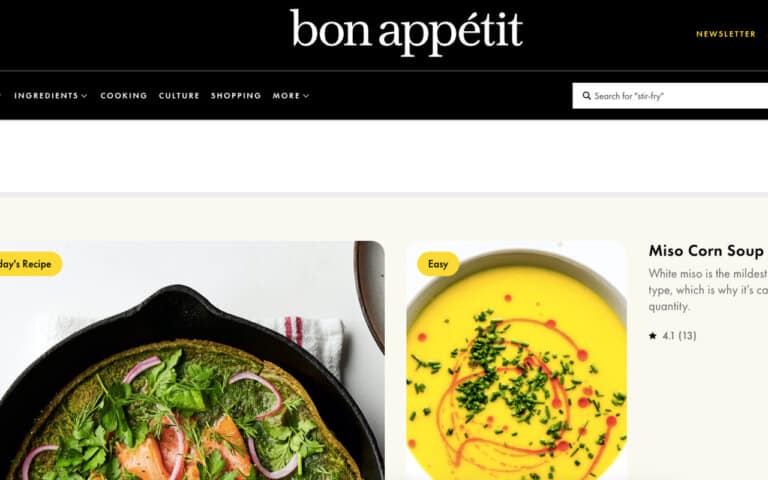Open the Cooking section
Screen dimensions: 768x480
pyautogui.click(x=124, y=96)
